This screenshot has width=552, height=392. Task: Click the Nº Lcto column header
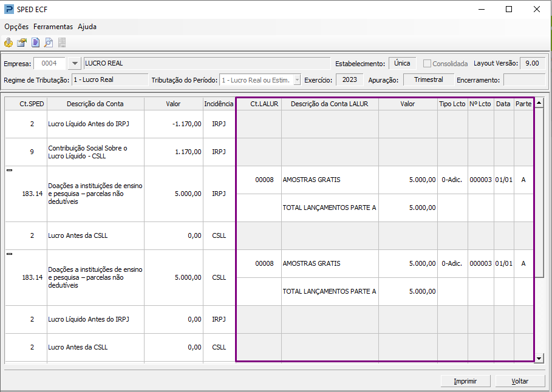480,104
